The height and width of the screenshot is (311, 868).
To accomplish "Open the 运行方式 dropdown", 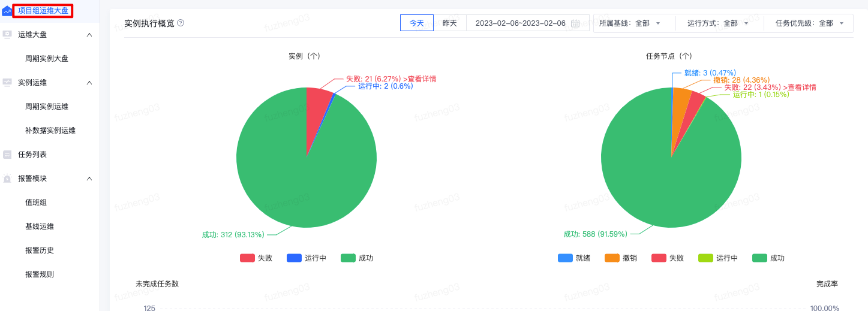I will click(x=718, y=23).
